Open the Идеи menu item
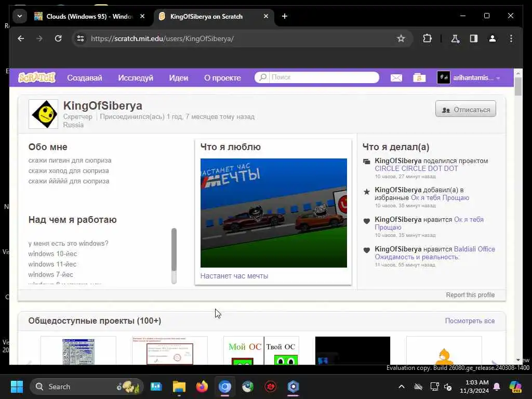The height and width of the screenshot is (399, 532). tap(179, 78)
